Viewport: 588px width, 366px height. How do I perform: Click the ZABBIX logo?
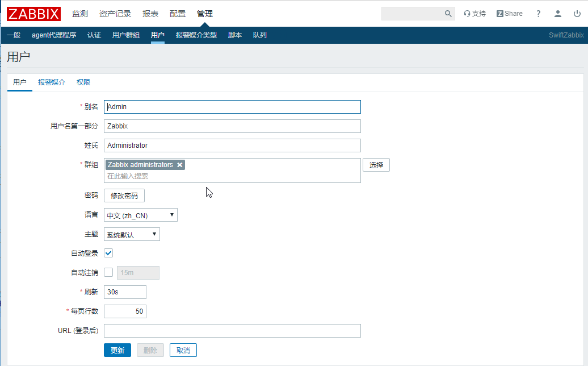[33, 14]
